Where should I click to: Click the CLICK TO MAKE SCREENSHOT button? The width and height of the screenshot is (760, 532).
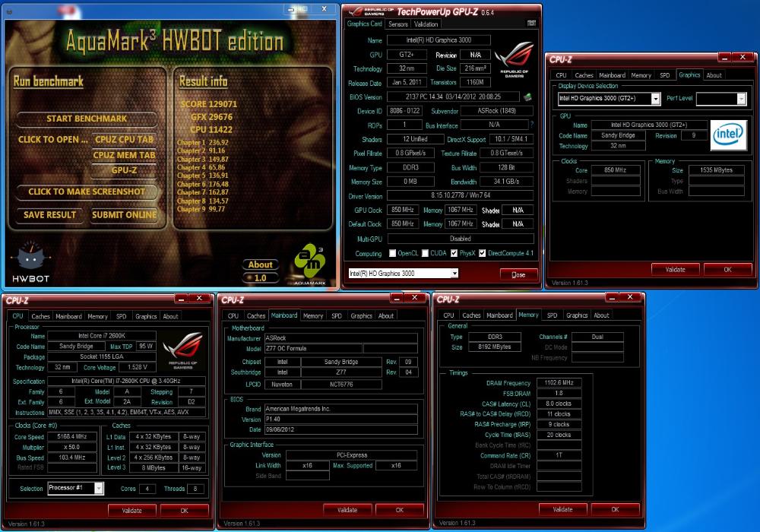(x=87, y=192)
